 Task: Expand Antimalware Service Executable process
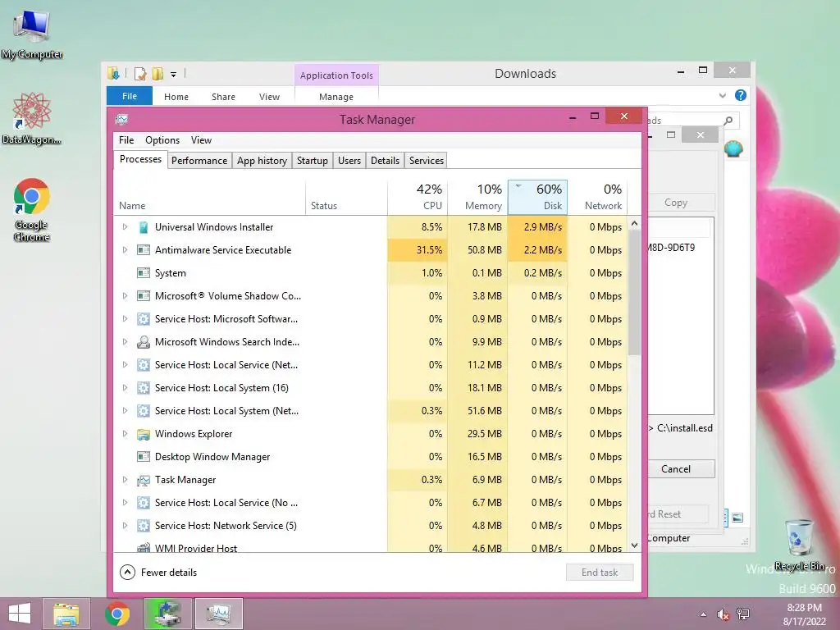(125, 250)
